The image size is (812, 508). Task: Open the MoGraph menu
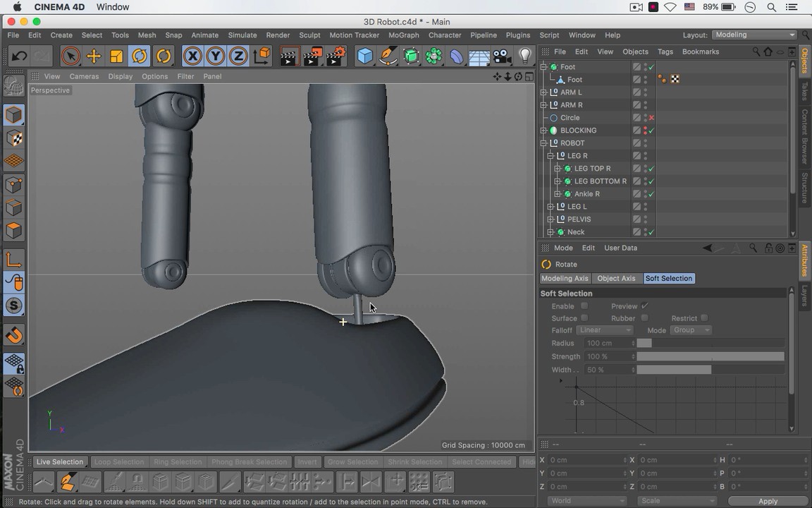(x=403, y=35)
